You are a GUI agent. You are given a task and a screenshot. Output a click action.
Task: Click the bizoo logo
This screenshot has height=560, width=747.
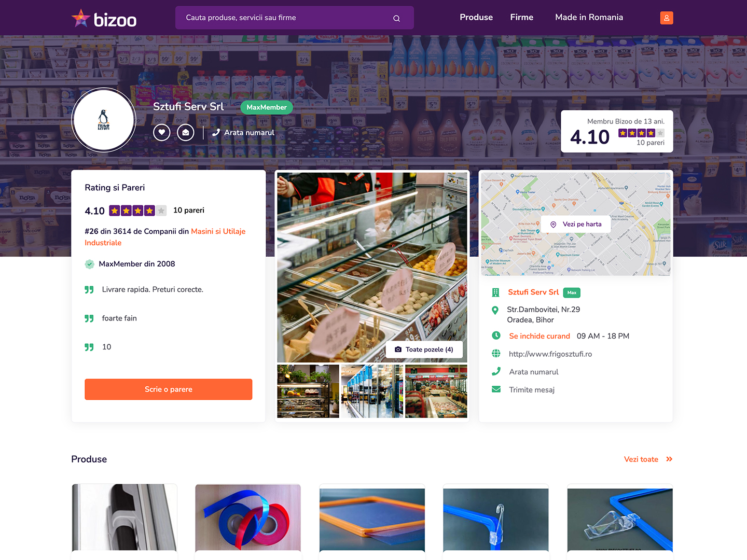[x=104, y=19]
